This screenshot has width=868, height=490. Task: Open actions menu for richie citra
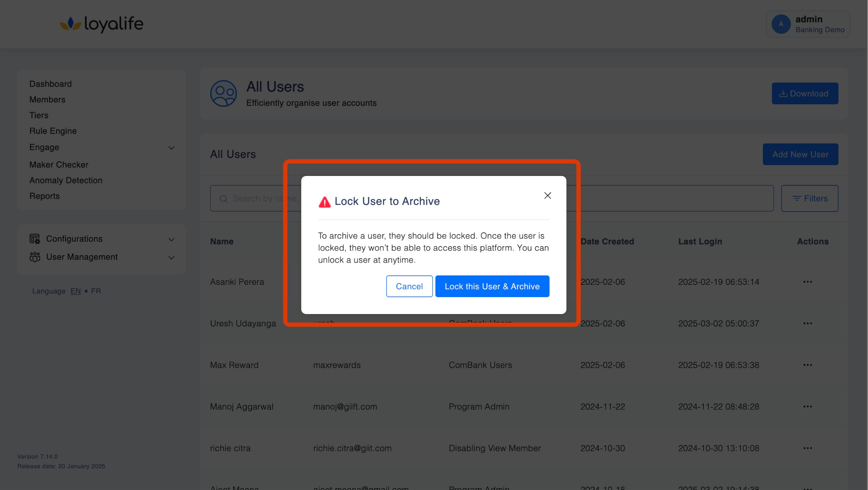point(807,448)
